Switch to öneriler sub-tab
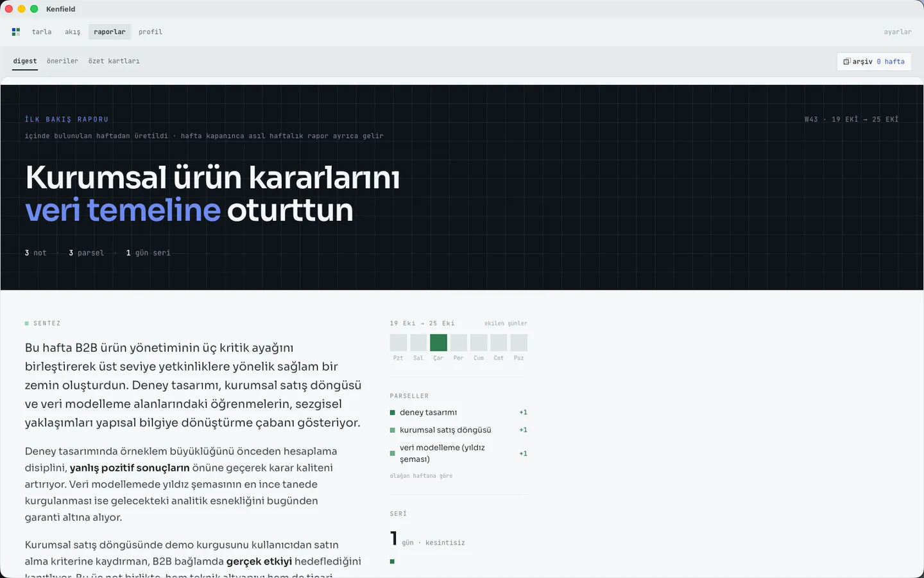This screenshot has width=924, height=578. tap(62, 61)
